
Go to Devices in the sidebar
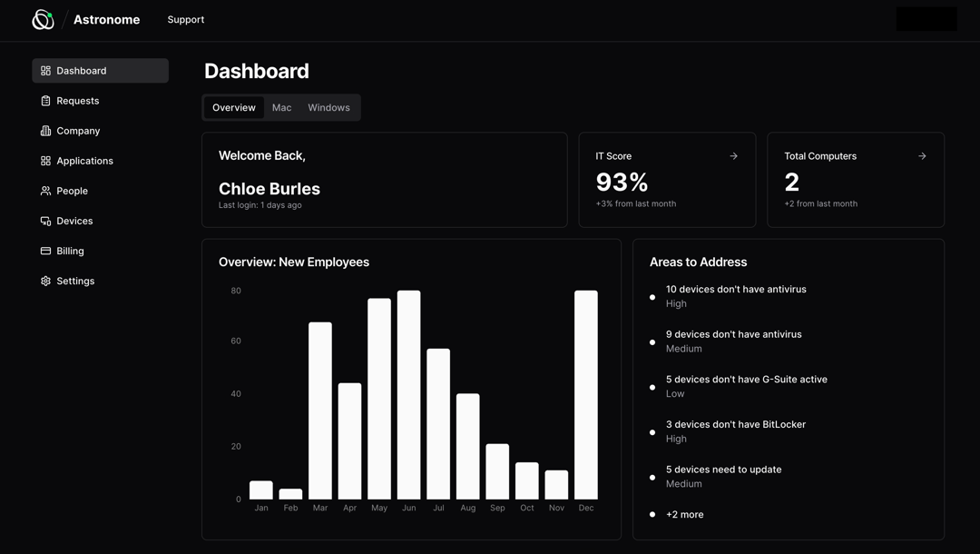coord(100,221)
